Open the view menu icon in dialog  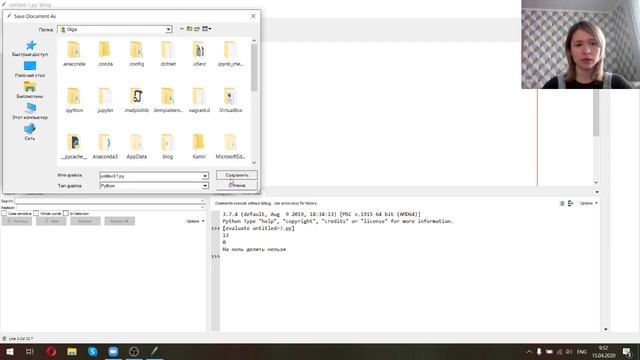(x=207, y=29)
